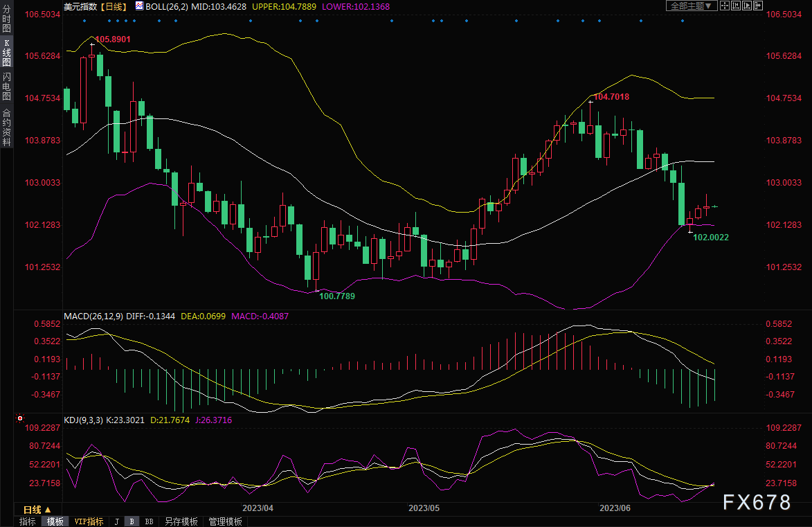Toggle the BB template button
The width and height of the screenshot is (812, 527).
point(148,521)
